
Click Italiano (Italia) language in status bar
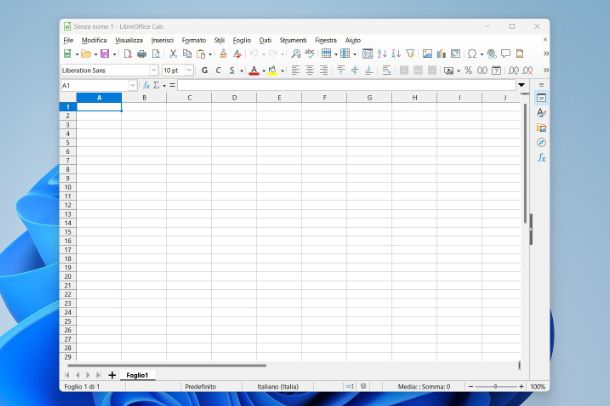click(x=283, y=386)
